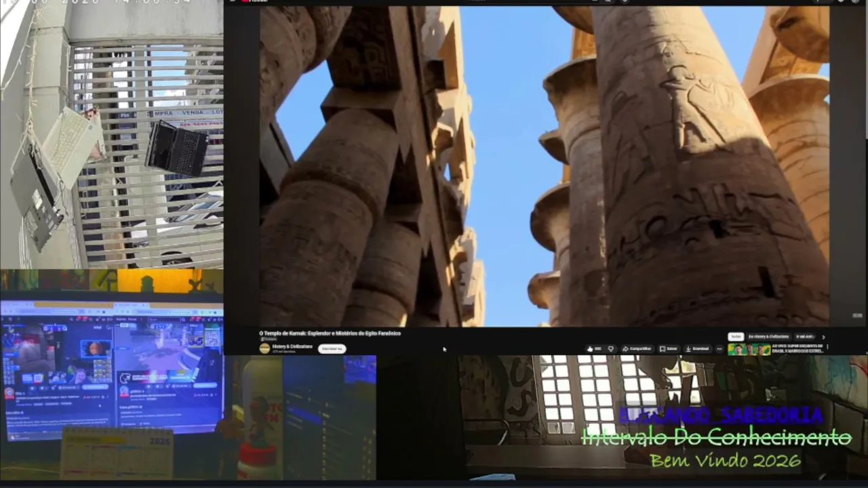Open the AO VIVO Brasil recommended video thumbnail
Screen dimensions: 868x488
[749, 350]
